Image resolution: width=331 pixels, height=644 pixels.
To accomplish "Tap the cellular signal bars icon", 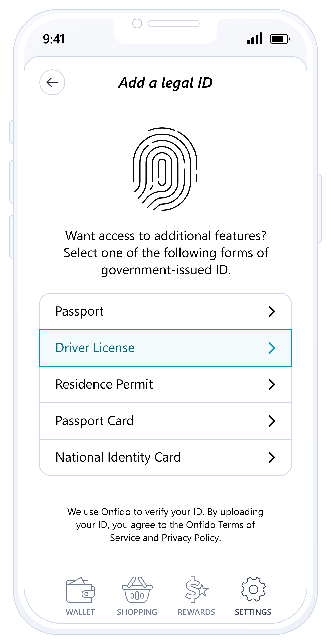I will click(255, 39).
